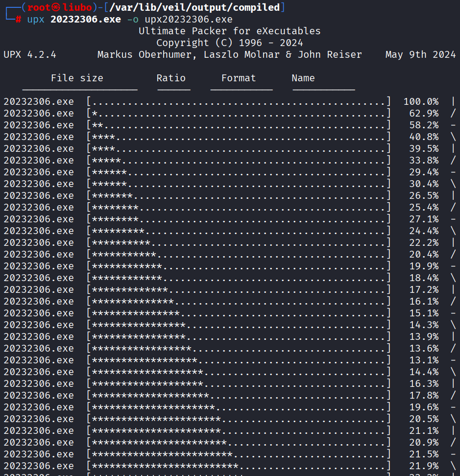Click the Ratio column header
The height and width of the screenshot is (476, 460).
point(171,78)
